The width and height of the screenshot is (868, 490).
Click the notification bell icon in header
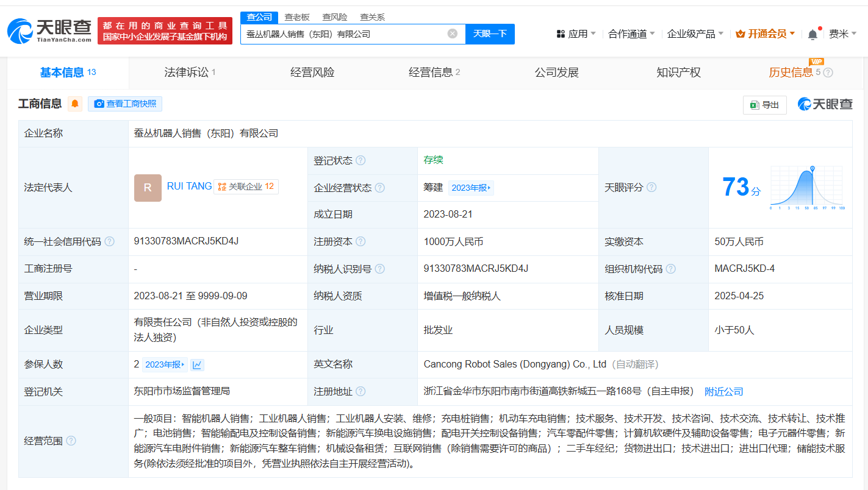click(x=812, y=35)
